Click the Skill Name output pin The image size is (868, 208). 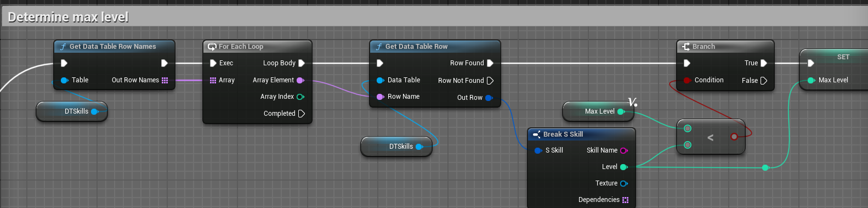pos(624,150)
